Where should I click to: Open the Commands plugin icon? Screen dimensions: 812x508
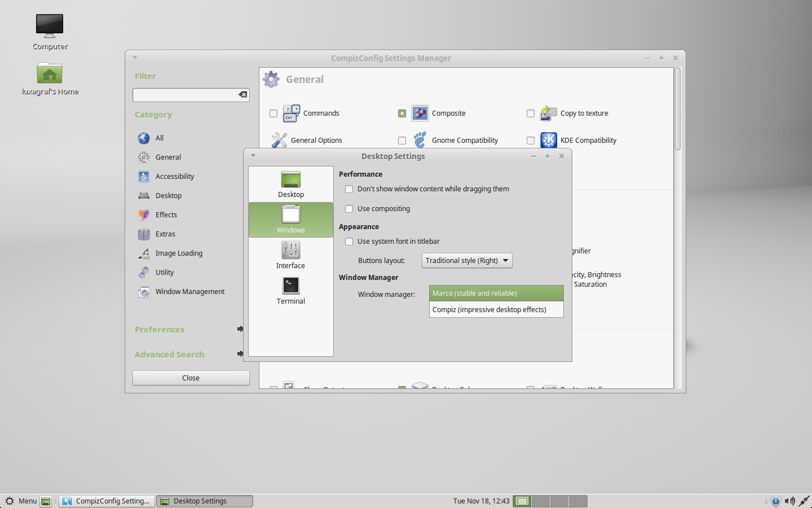tap(291, 113)
